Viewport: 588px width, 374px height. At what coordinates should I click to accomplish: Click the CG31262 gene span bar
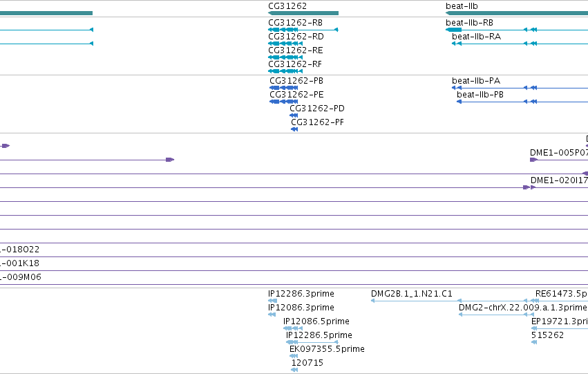(x=303, y=13)
